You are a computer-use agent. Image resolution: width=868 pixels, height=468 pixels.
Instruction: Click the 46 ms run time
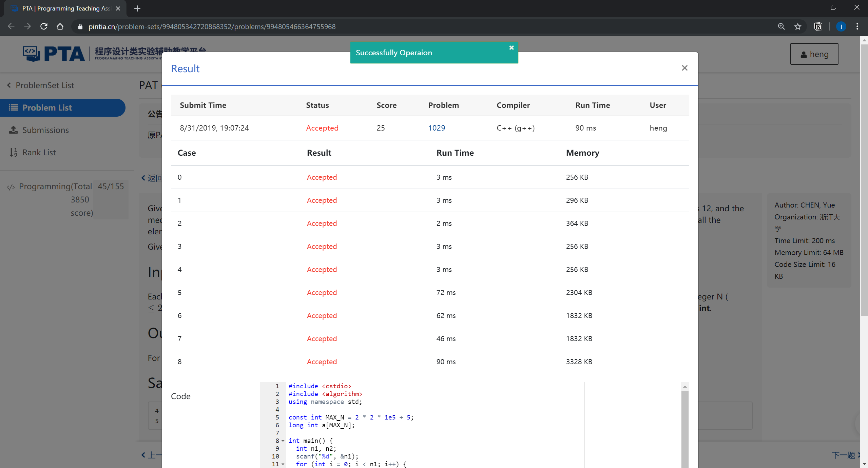click(x=446, y=338)
